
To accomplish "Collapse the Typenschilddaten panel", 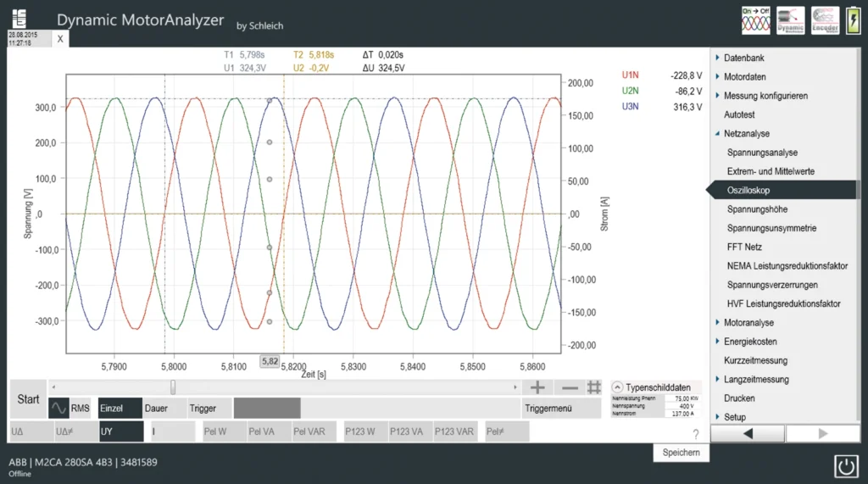I will (616, 386).
